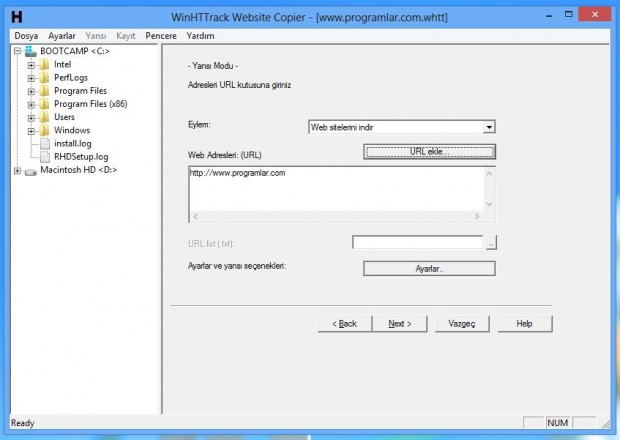
Task: Browse for URL list file button
Action: pyautogui.click(x=491, y=243)
